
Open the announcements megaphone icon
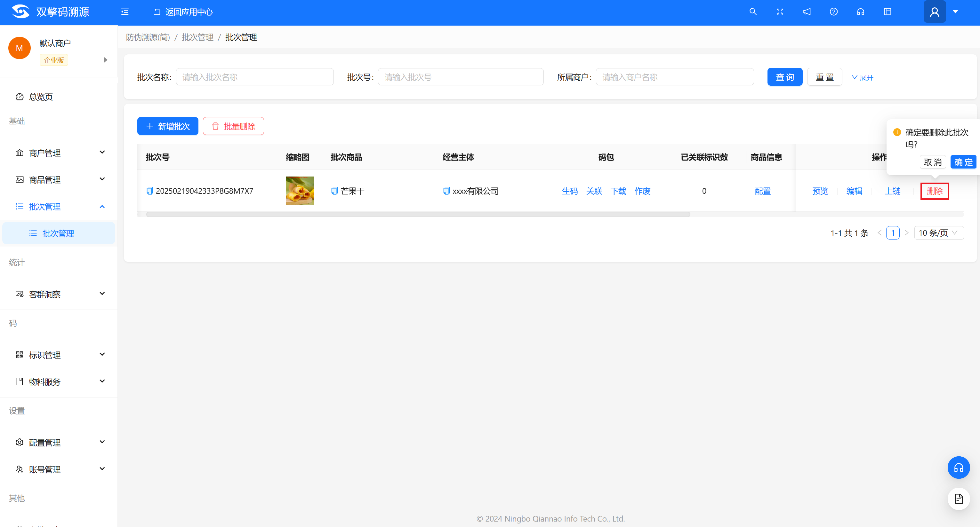point(807,12)
